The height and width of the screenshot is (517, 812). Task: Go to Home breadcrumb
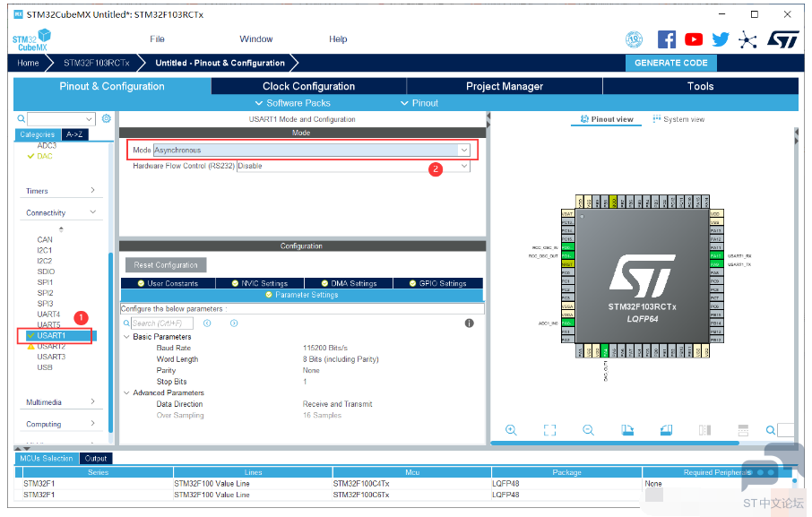point(28,63)
